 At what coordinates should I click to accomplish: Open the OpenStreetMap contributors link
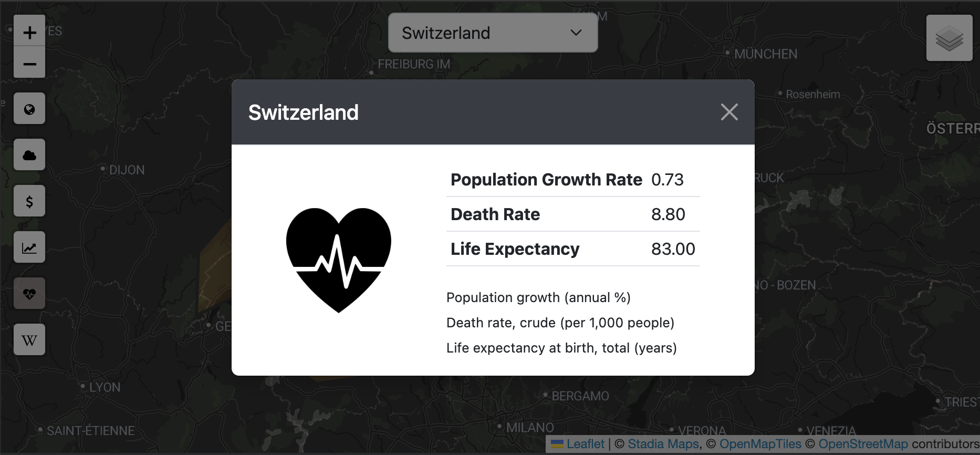click(x=863, y=444)
